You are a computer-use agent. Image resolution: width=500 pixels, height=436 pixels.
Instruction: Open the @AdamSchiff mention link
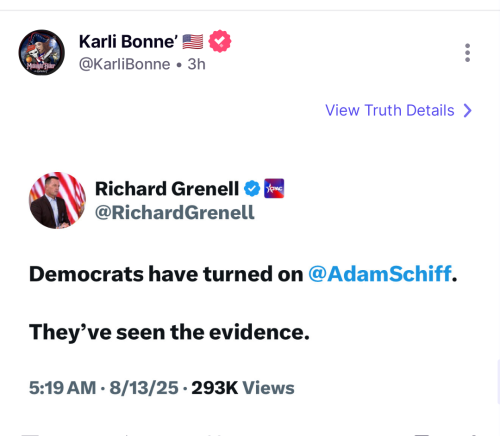pos(380,274)
